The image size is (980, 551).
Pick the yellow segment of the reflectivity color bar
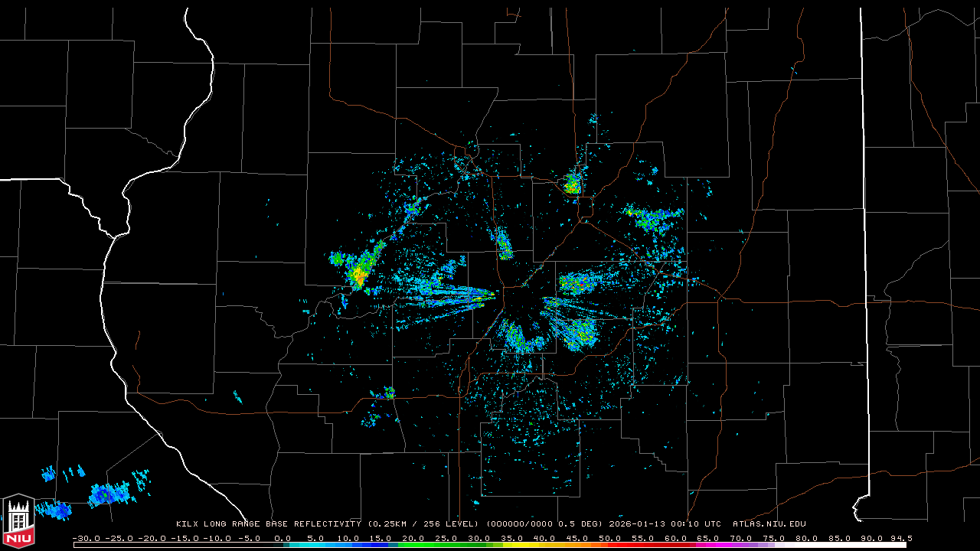(528, 545)
